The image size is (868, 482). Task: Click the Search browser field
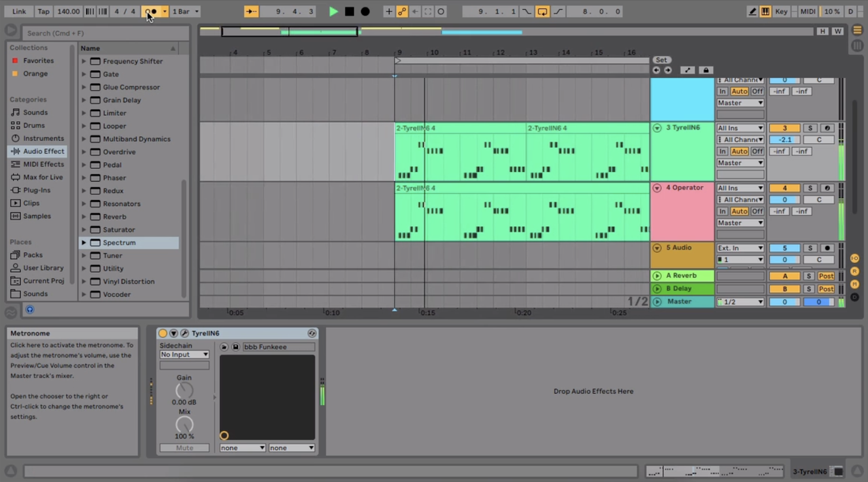pos(107,33)
